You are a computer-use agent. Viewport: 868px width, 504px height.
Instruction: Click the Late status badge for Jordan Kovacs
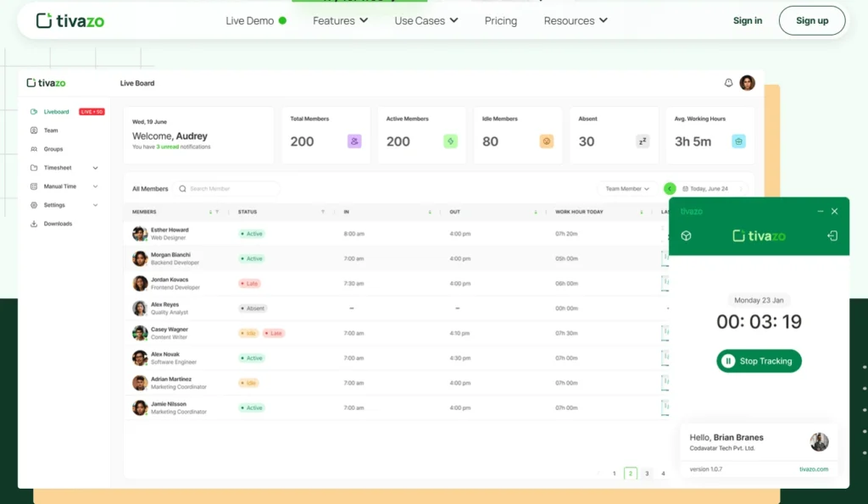249,284
